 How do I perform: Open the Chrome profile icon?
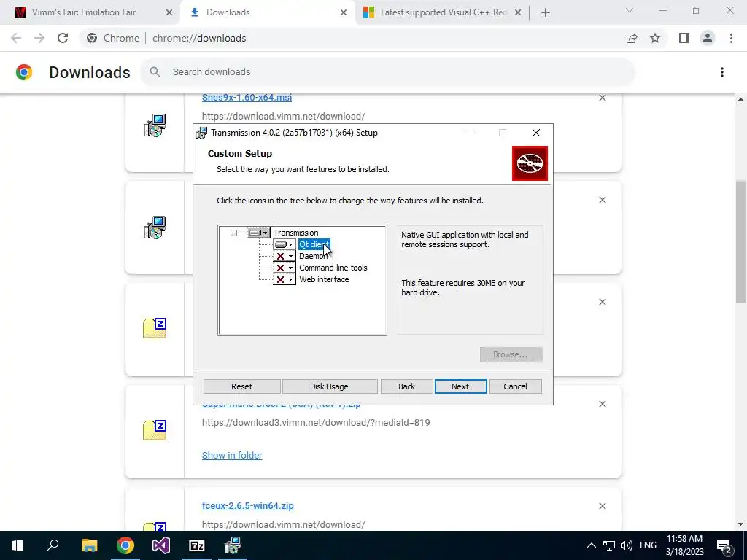[x=708, y=38]
